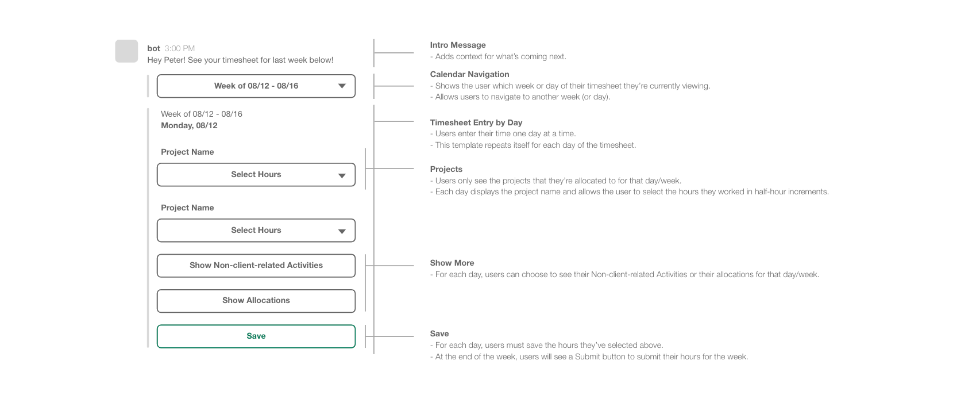Open the second Select Hours dropdown
This screenshot has width=980, height=414.
pos(256,231)
